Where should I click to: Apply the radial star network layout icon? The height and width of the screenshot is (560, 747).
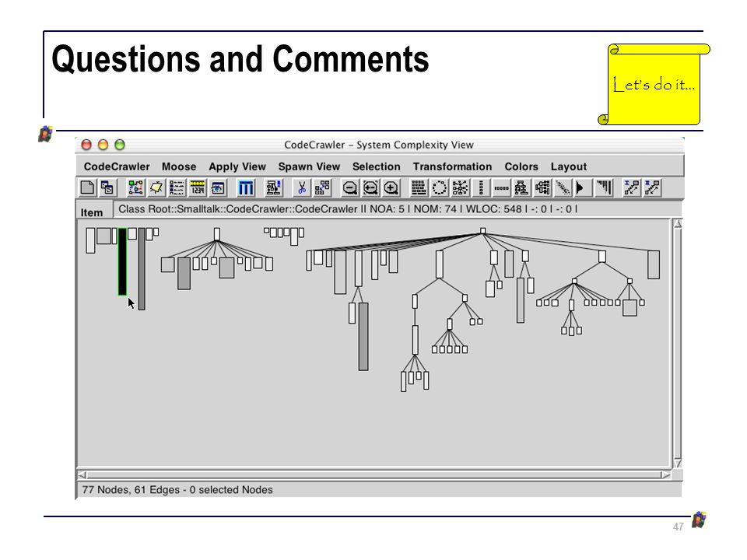tap(460, 187)
